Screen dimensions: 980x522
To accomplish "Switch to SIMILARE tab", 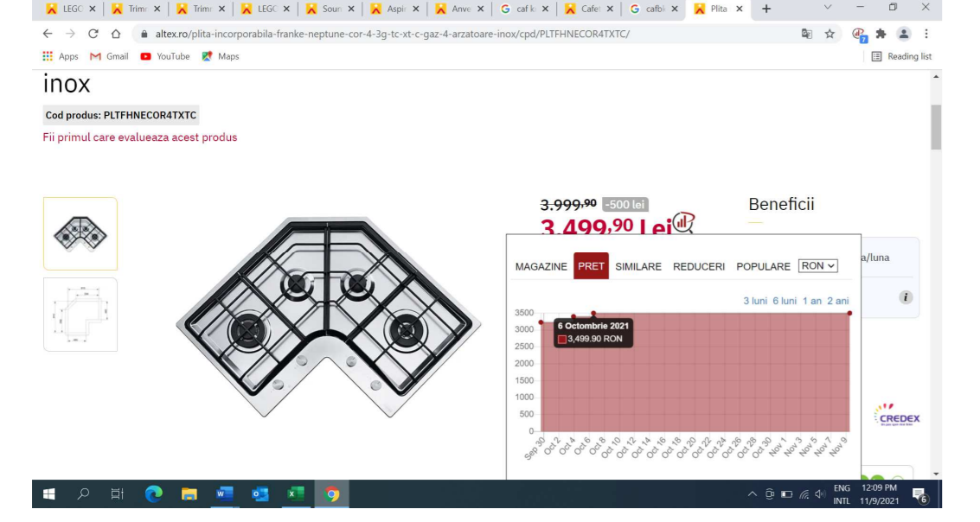I will point(638,267).
